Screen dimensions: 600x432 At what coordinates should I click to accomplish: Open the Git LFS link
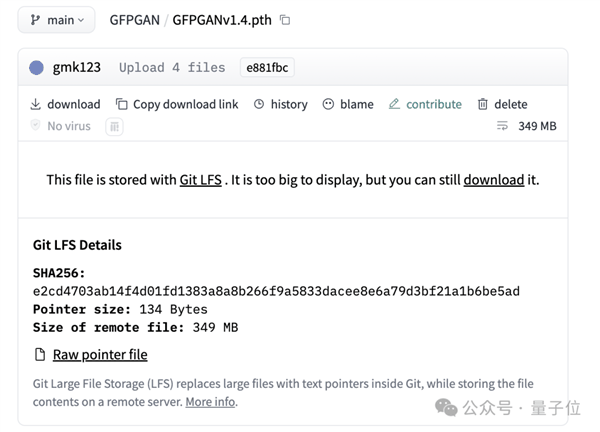(200, 180)
